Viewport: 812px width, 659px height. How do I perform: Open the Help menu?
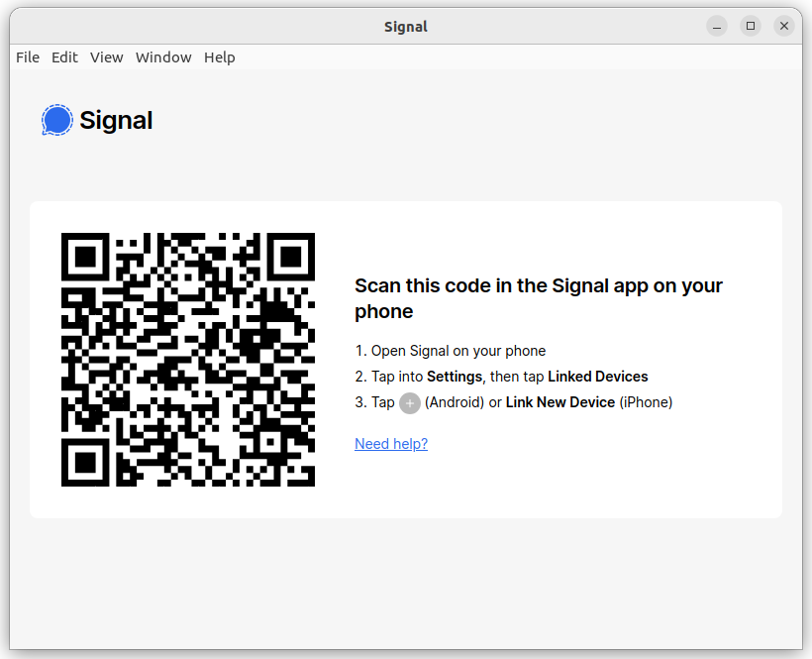point(220,57)
